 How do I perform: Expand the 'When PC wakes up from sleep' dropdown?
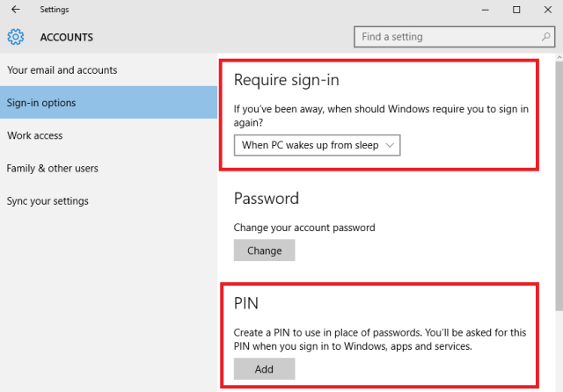pyautogui.click(x=317, y=145)
